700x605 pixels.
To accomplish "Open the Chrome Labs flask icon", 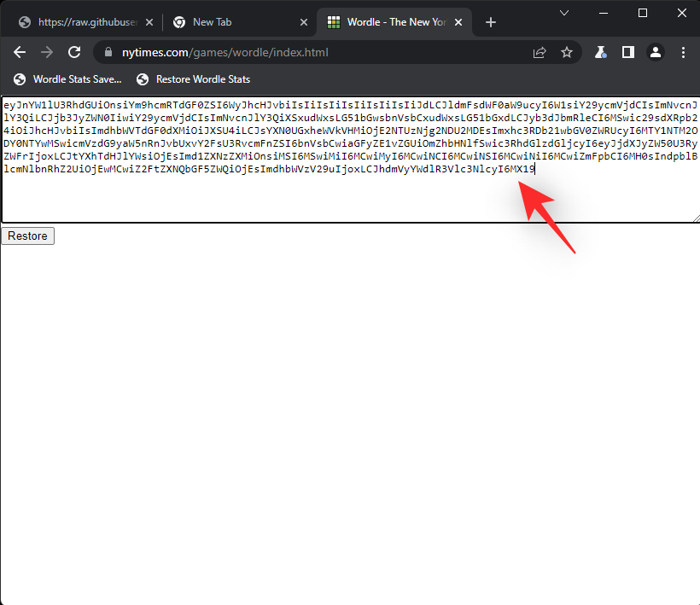I will (601, 52).
